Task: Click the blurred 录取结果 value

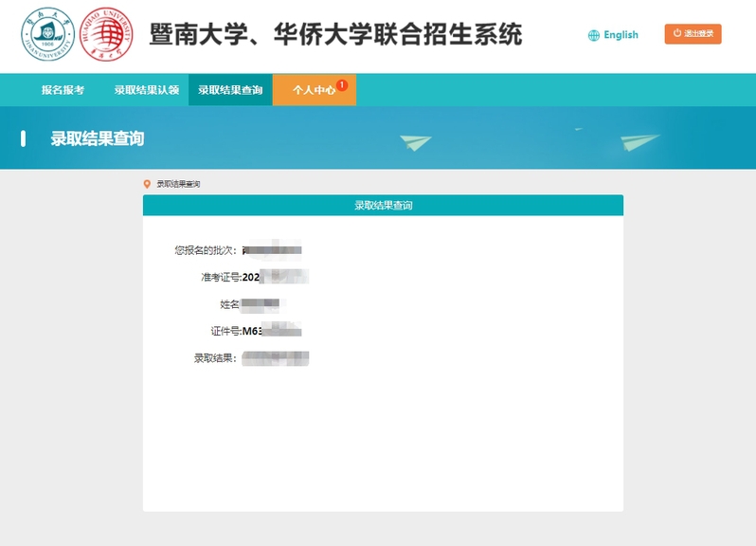Action: (276, 358)
